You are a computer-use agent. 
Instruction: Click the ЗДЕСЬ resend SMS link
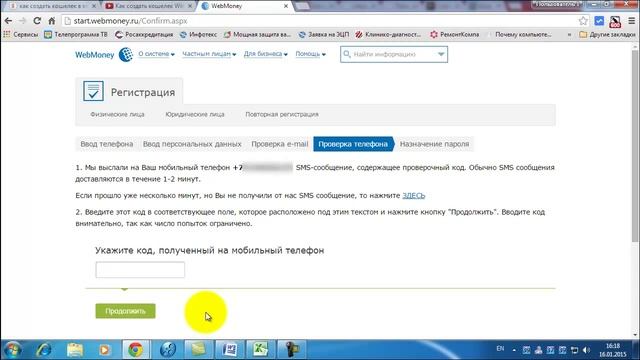tap(413, 196)
